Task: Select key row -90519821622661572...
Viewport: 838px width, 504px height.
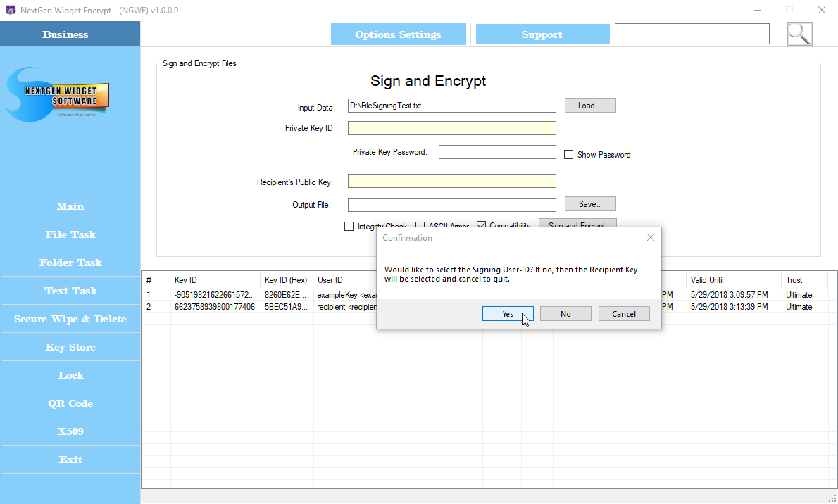Action: [215, 295]
